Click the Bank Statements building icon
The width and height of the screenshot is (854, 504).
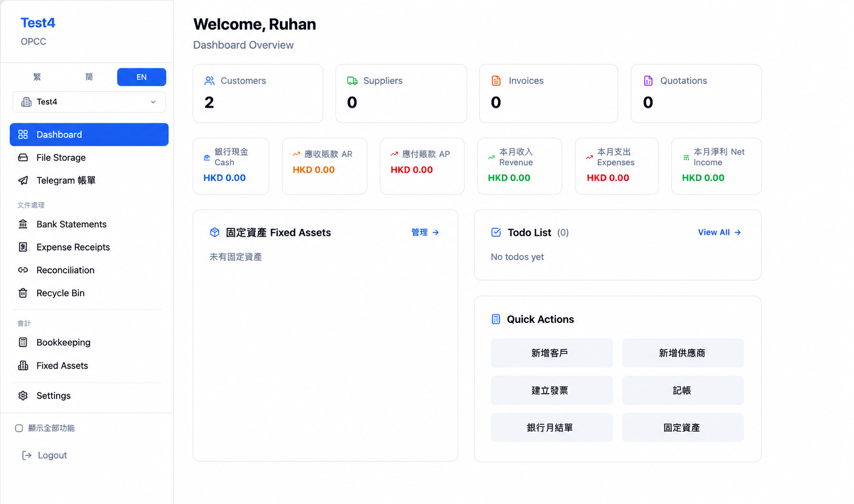(23, 224)
